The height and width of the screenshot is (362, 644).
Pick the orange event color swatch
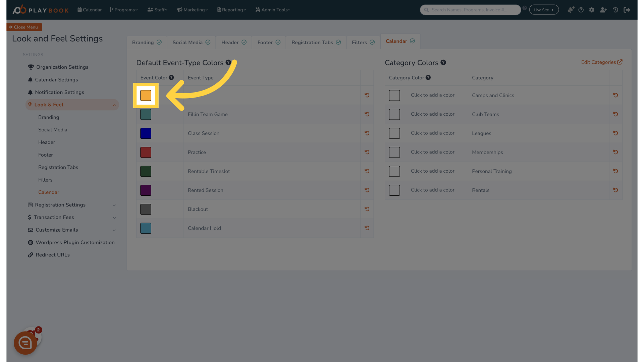(x=146, y=96)
